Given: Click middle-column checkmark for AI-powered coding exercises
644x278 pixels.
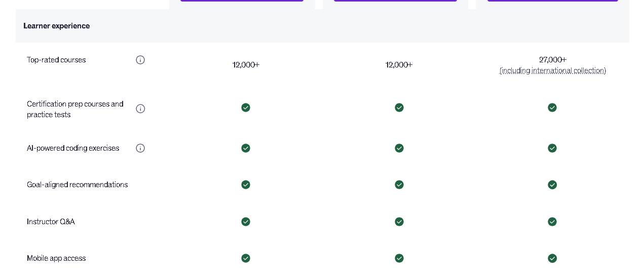Looking at the screenshot, I should click(399, 148).
